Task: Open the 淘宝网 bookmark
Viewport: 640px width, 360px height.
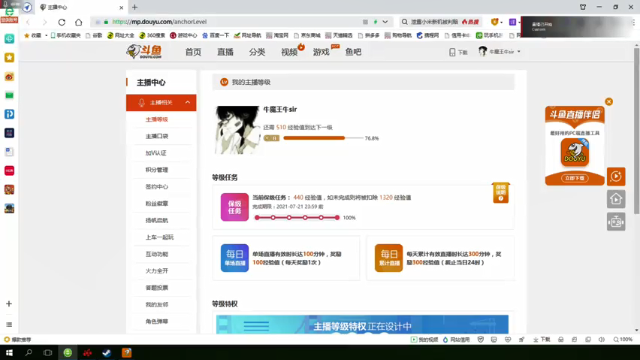Action: point(277,36)
